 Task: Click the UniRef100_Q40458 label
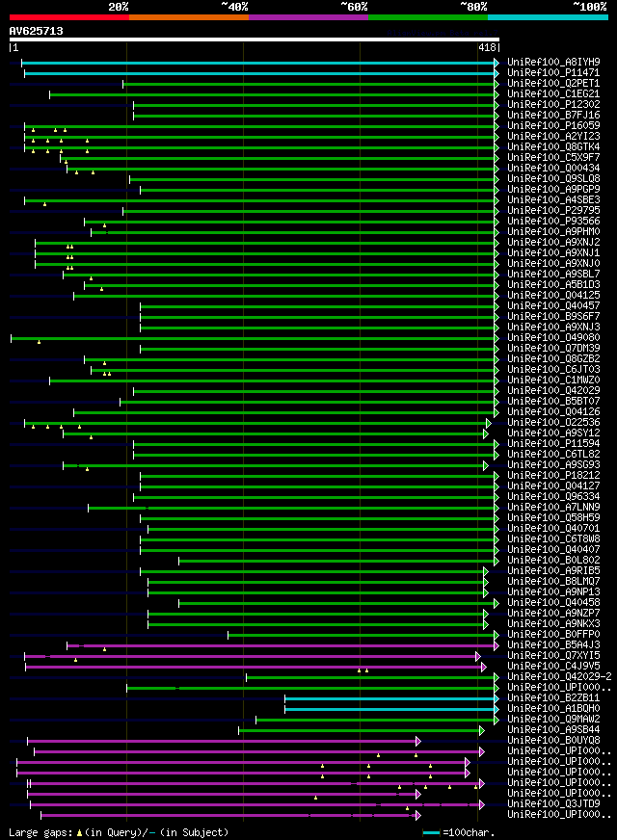coord(553,603)
